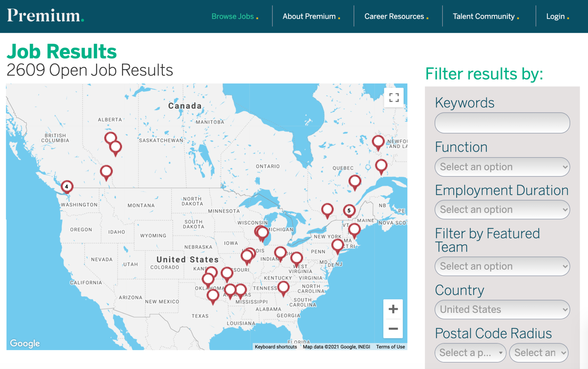Click the Terms of Use link
This screenshot has height=369, width=588.
(390, 347)
